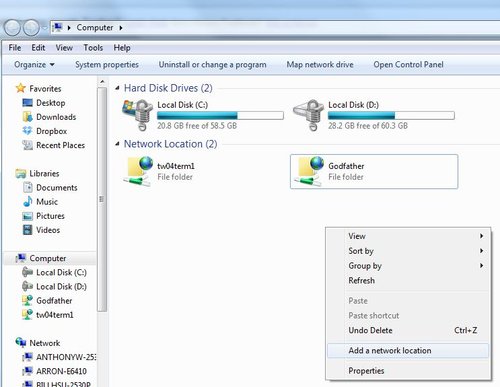Click Local Disk (C:) drive icon in sidebar
This screenshot has height=387, width=500.
pyautogui.click(x=27, y=272)
